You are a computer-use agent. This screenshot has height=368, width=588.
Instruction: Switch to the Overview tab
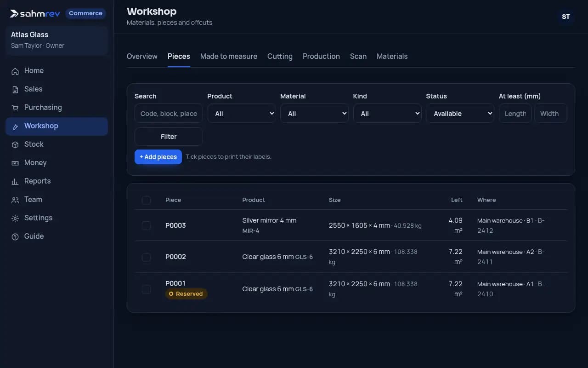(142, 56)
